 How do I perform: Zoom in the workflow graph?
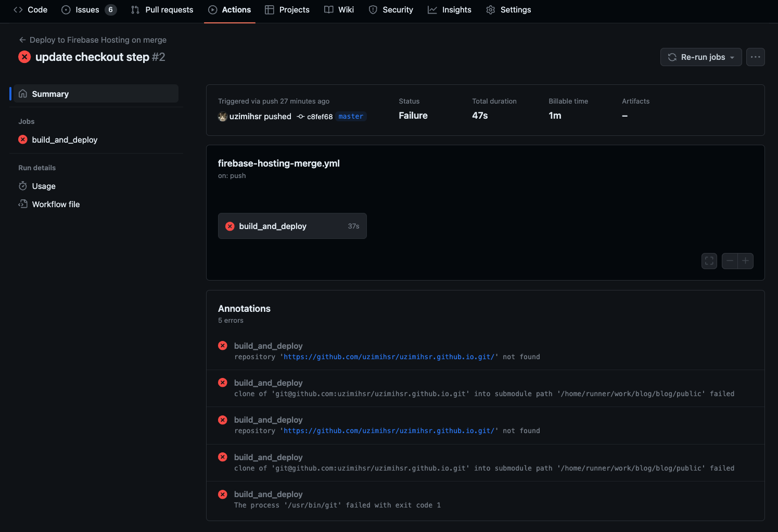(746, 261)
